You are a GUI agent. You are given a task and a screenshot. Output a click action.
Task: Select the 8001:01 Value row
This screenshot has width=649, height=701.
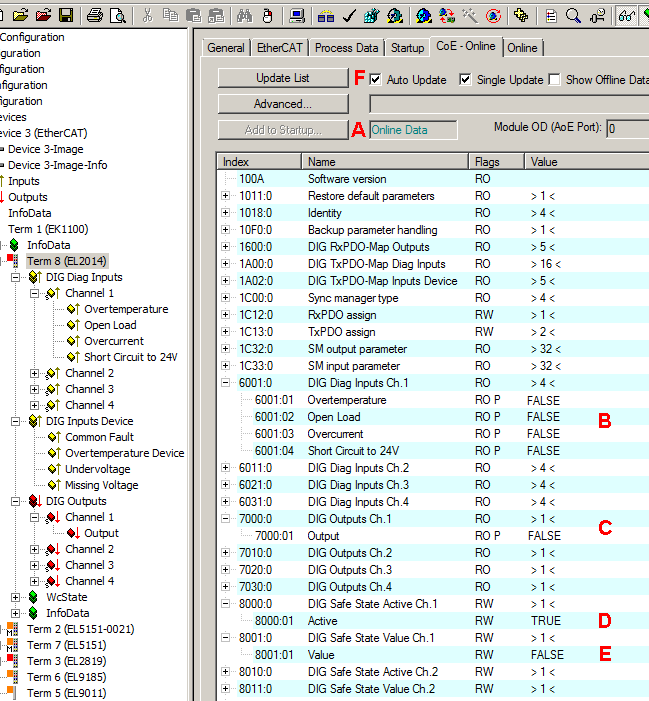coord(433,655)
